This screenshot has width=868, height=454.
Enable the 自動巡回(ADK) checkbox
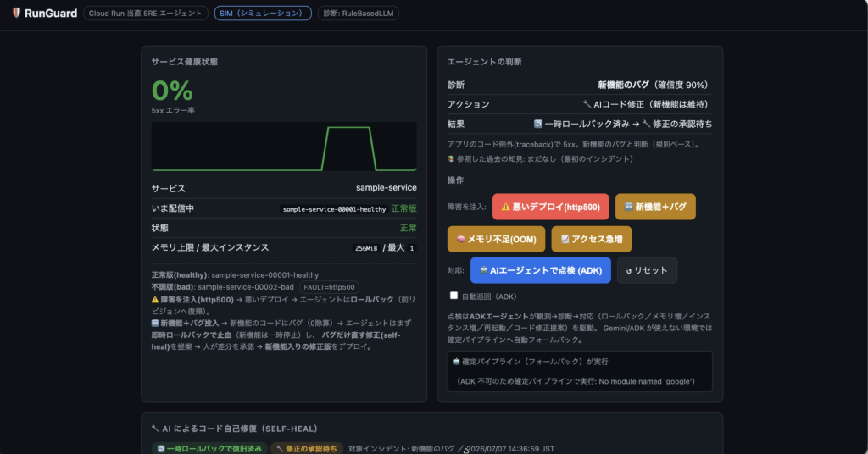click(x=453, y=296)
